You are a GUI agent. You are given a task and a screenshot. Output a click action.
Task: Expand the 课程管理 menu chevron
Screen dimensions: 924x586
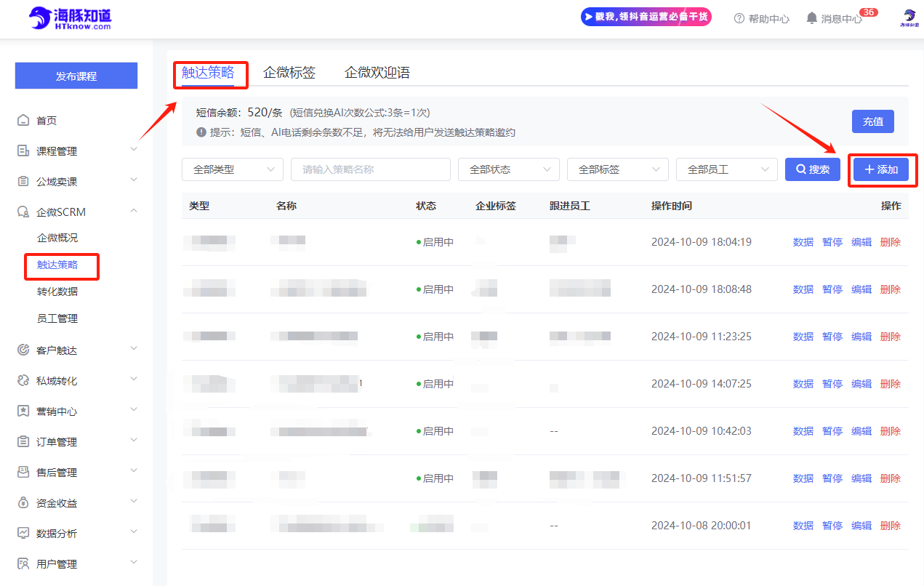pos(134,150)
